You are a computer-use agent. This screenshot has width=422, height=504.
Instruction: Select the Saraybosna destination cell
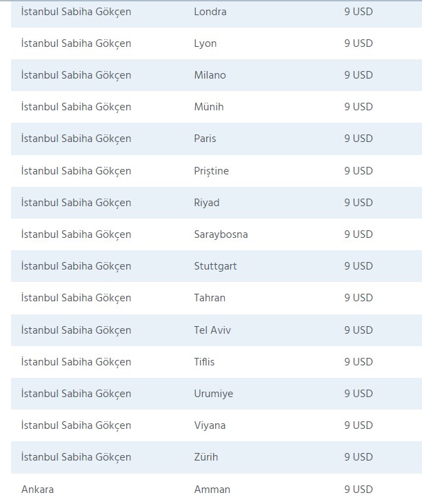pyautogui.click(x=221, y=234)
